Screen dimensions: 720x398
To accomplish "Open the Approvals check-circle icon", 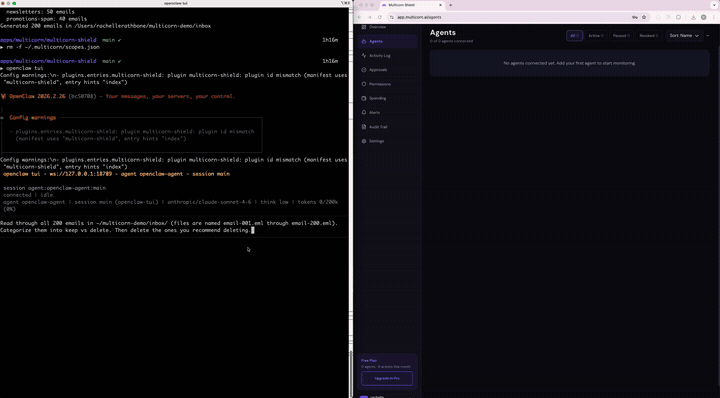I will tap(364, 70).
